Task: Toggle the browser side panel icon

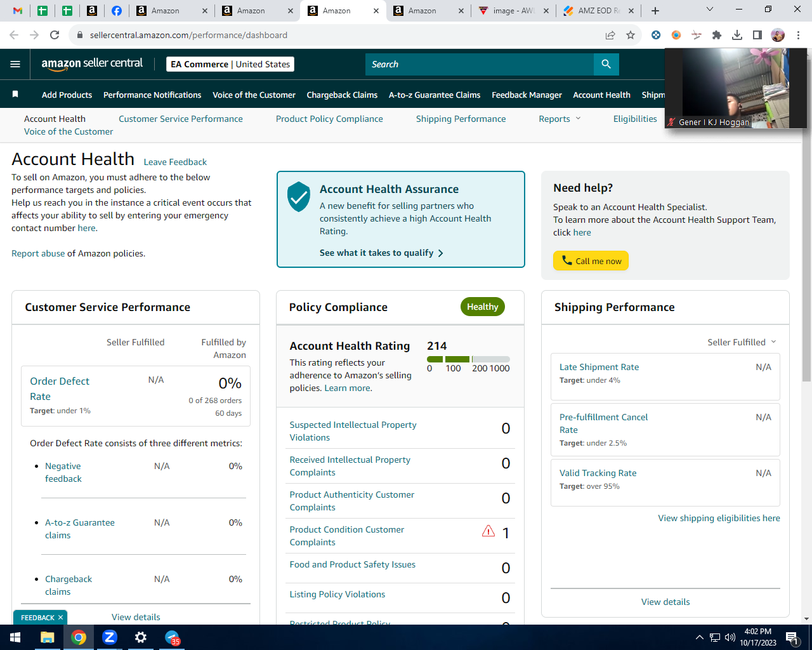Action: coord(757,35)
